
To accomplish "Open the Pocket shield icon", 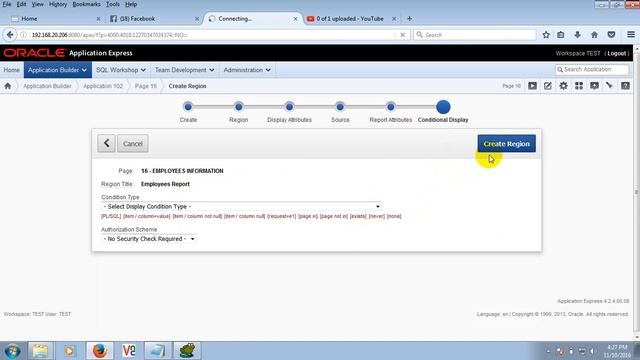I will coord(611,35).
